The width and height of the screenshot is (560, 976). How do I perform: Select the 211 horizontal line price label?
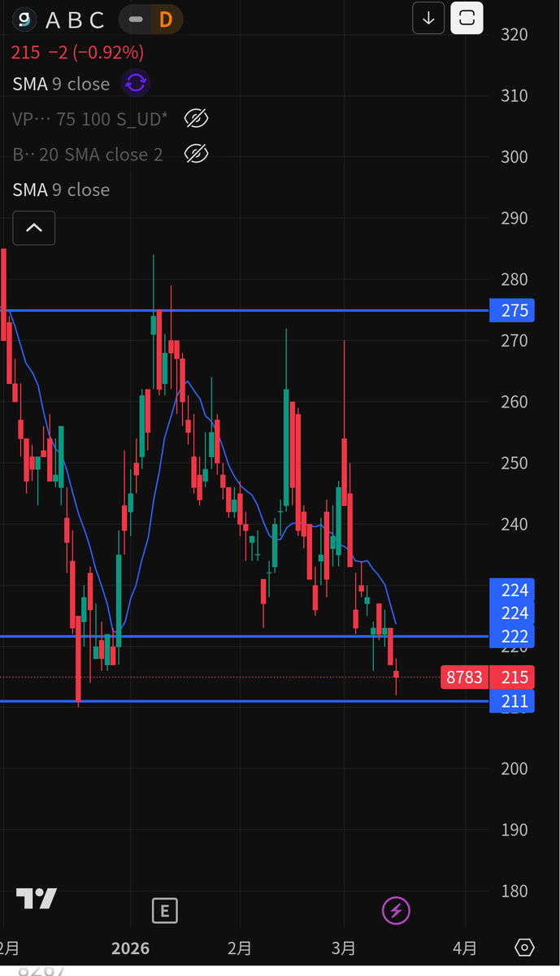pos(512,701)
